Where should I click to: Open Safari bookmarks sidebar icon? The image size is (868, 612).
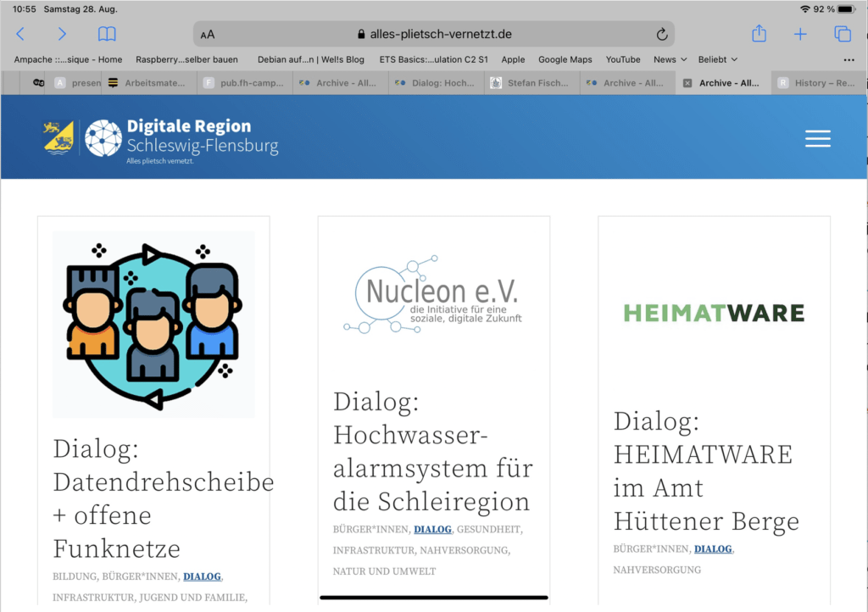coord(107,34)
